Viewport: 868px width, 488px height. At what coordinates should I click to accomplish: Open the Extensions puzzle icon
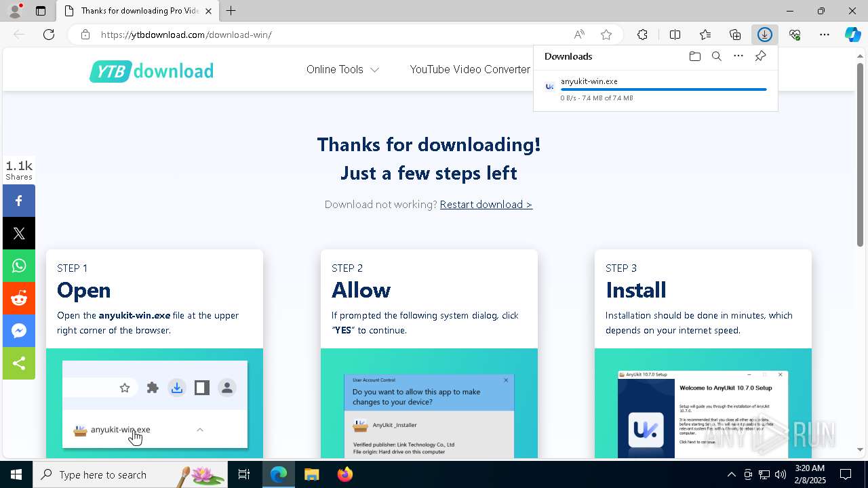(642, 35)
